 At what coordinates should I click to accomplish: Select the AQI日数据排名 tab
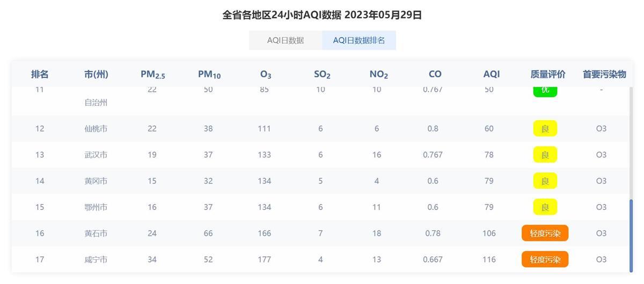pyautogui.click(x=359, y=40)
